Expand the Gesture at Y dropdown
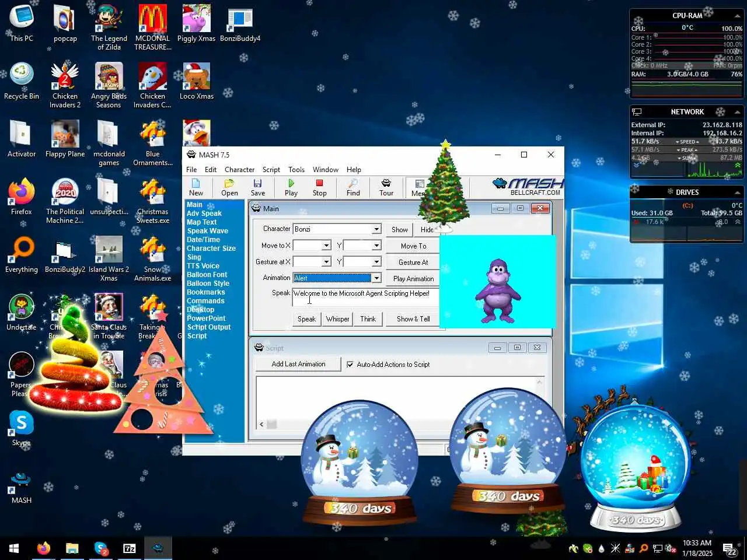 [x=376, y=262]
